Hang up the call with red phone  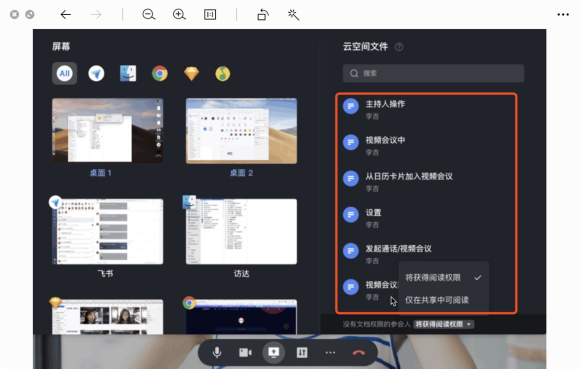(358, 352)
